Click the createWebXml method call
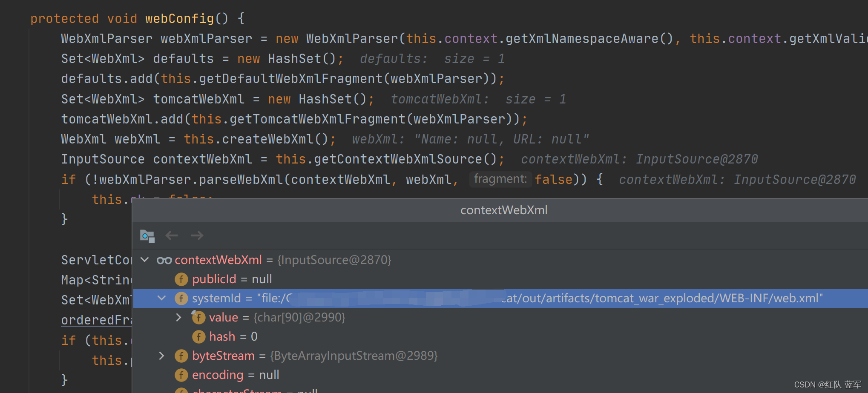Viewport: 868px width, 393px height. (x=268, y=139)
